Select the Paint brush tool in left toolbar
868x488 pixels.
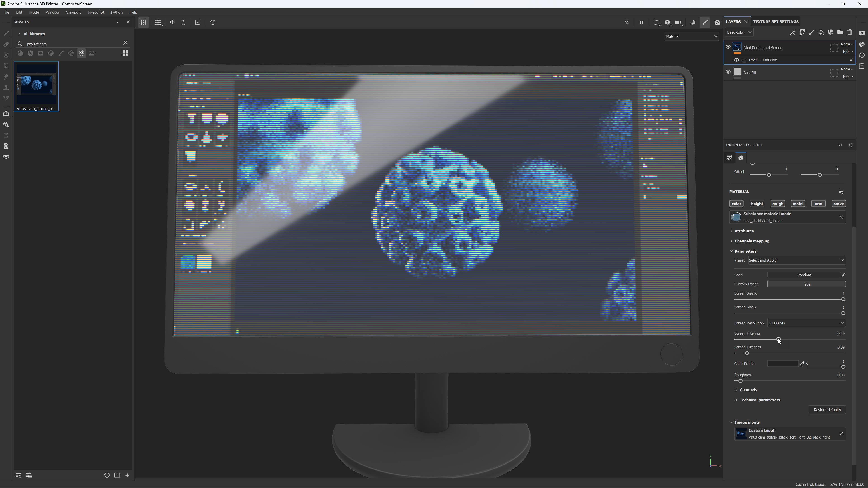pos(6,34)
